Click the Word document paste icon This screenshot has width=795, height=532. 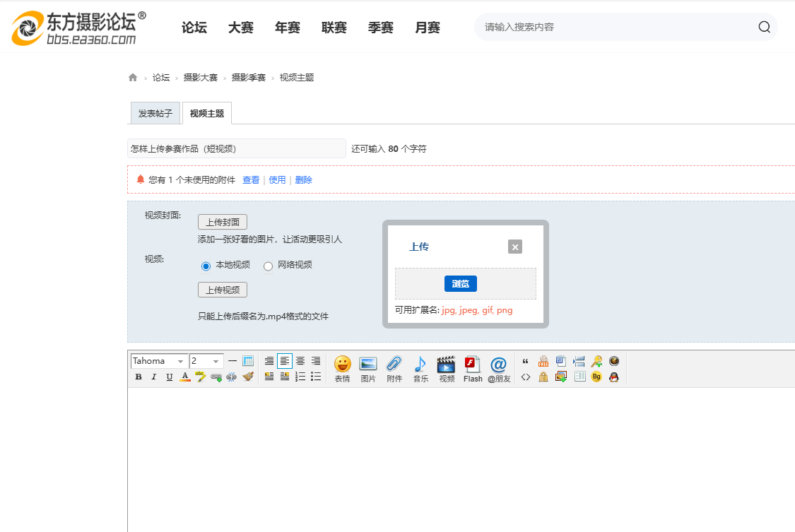[x=561, y=361]
